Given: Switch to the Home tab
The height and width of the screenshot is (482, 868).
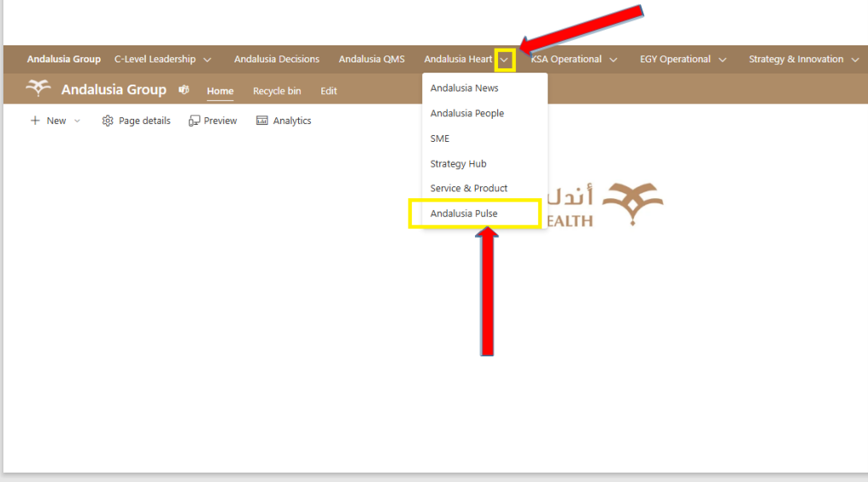Looking at the screenshot, I should (x=220, y=91).
